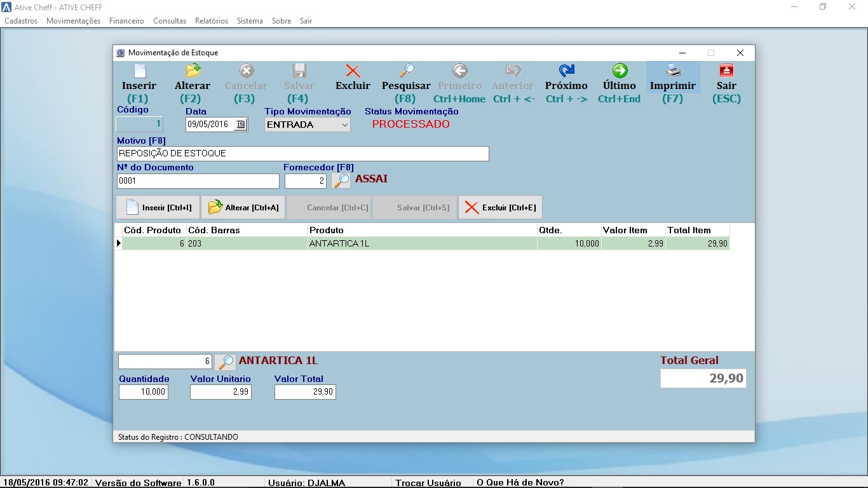Click the Código field showing 1

pos(139,125)
